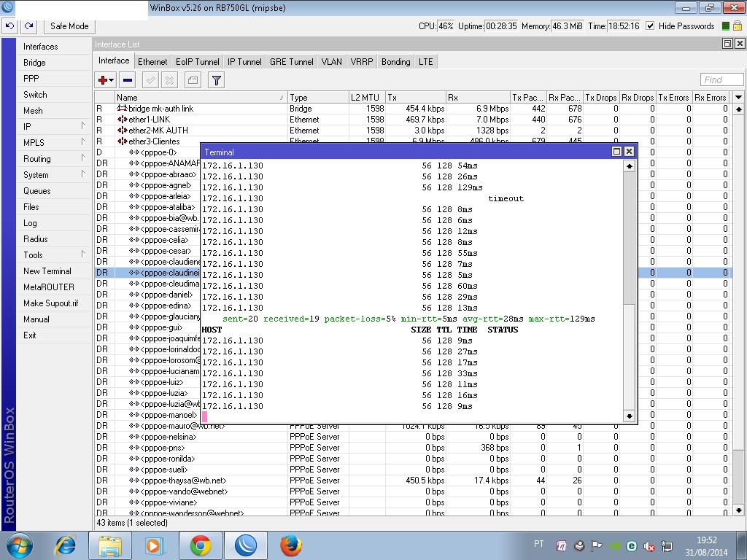Open the Filter funnel tool
Screen dimensions: 747x560
pyautogui.click(x=216, y=80)
